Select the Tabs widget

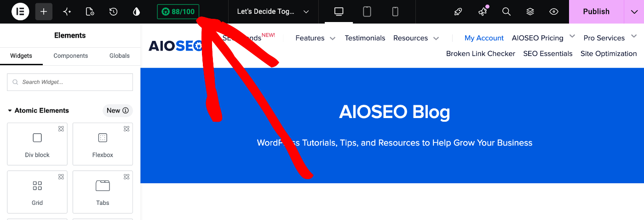click(103, 192)
